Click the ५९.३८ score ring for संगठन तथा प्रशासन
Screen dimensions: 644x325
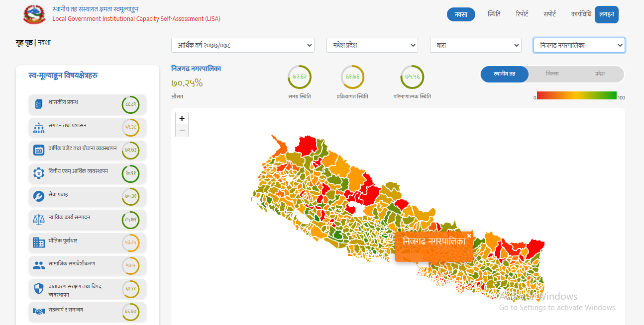130,128
